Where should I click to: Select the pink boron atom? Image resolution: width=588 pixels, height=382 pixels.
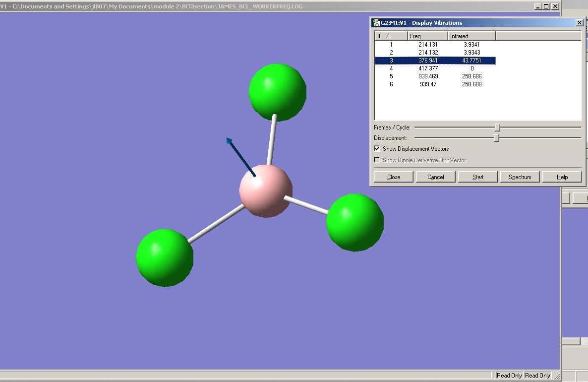point(266,191)
